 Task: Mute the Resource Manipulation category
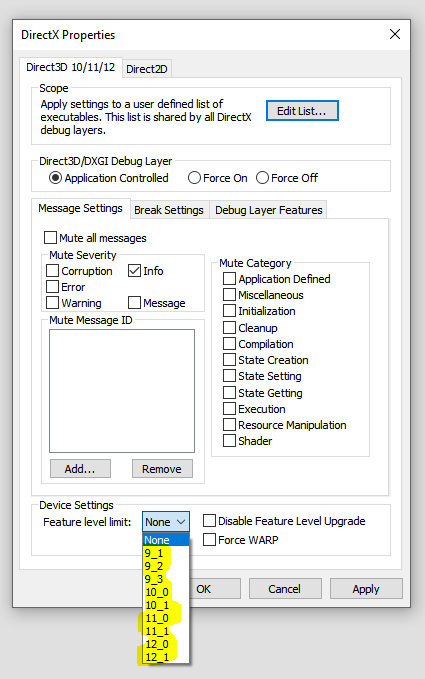click(229, 425)
